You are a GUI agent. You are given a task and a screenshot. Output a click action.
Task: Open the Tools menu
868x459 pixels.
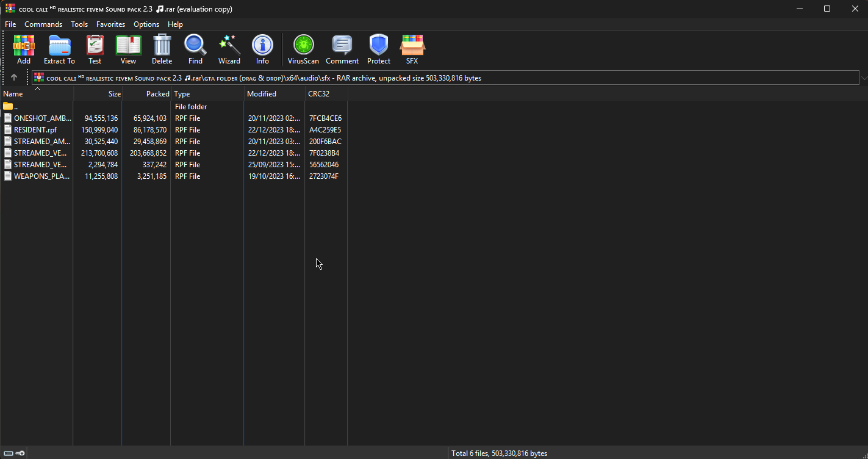point(79,24)
